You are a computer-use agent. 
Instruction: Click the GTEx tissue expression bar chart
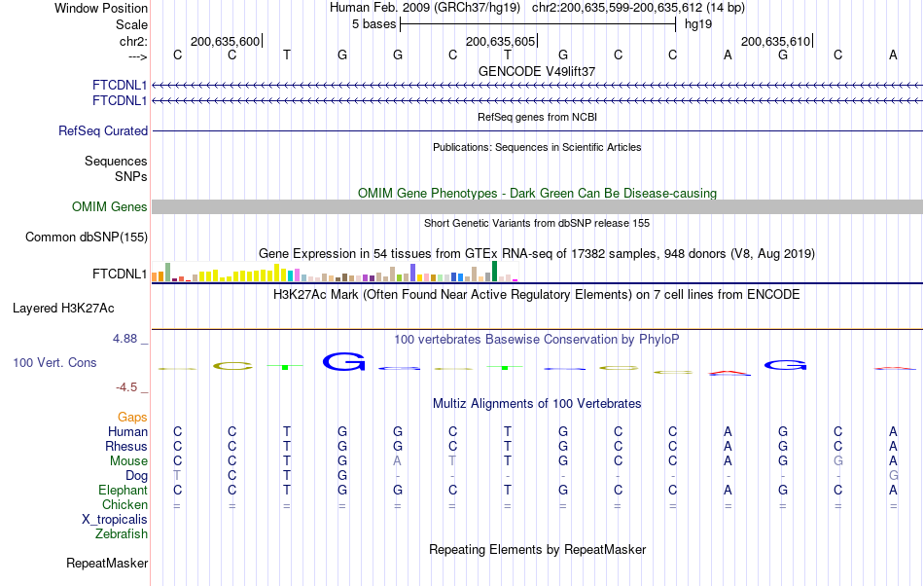tap(335, 272)
